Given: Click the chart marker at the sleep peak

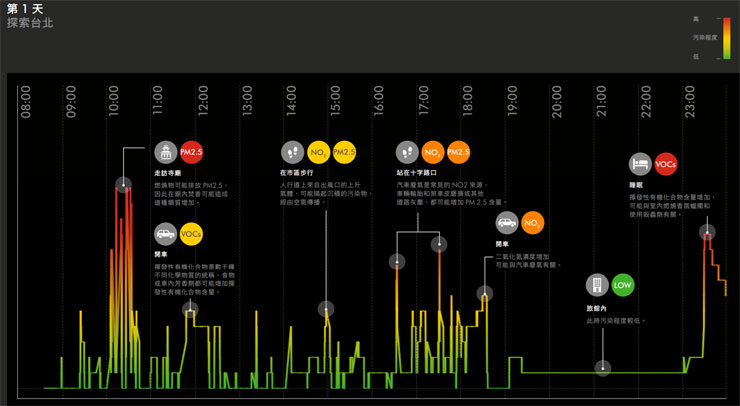Looking at the screenshot, I should (x=707, y=234).
